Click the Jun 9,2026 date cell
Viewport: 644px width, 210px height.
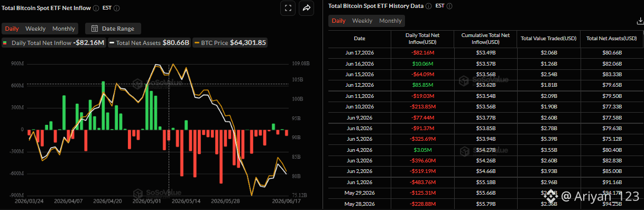[360, 117]
